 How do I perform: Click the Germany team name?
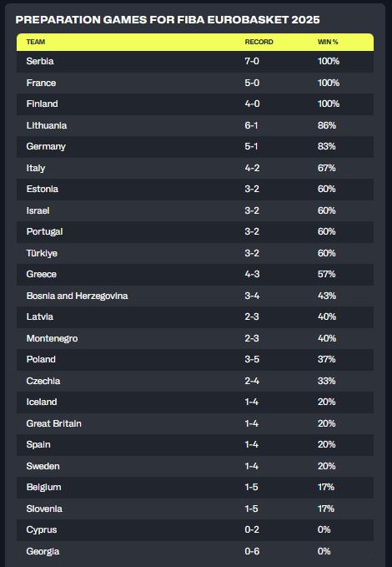pos(46,147)
